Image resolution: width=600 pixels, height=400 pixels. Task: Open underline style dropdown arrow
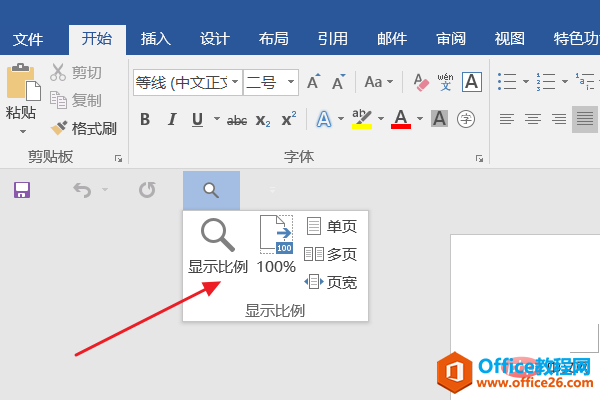(x=217, y=119)
